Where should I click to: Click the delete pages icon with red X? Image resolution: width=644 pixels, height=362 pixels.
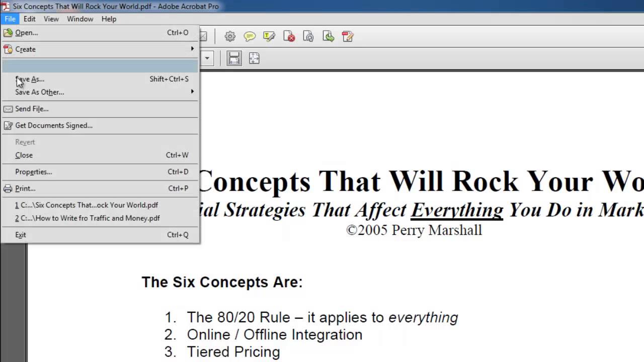(x=289, y=36)
